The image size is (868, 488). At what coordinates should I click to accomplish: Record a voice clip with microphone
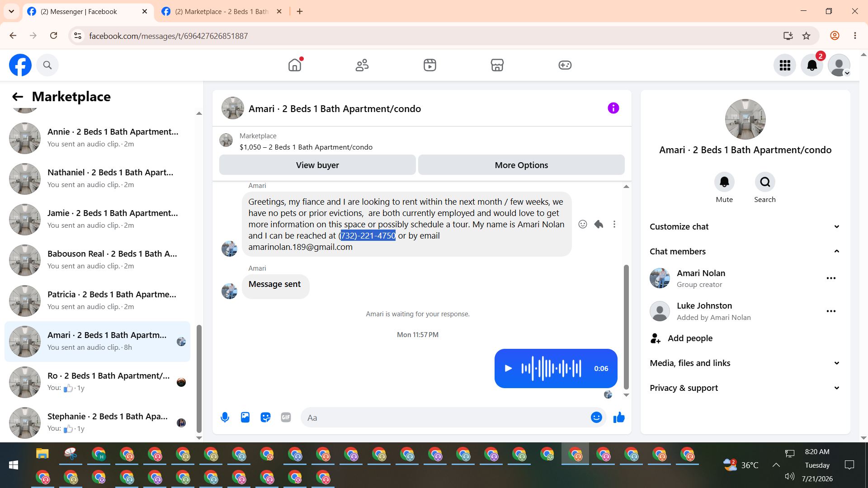click(225, 418)
